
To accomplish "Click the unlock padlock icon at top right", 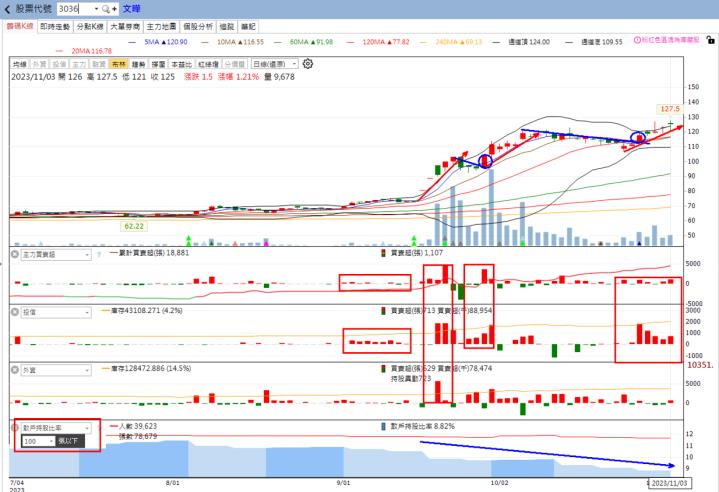I will (710, 40).
